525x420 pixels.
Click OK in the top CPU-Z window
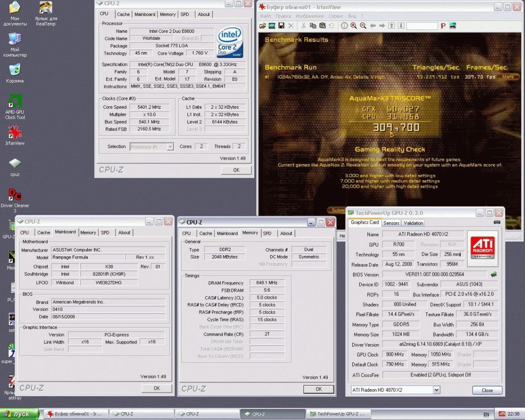236,170
